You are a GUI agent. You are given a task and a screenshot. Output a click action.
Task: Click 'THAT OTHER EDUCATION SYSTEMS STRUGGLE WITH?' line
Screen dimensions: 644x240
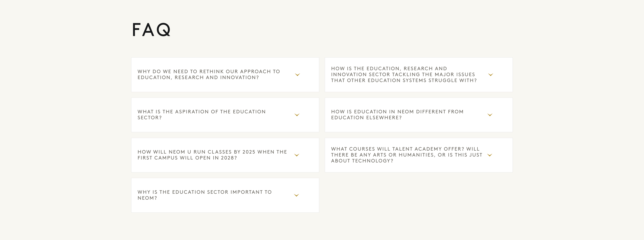coord(404,80)
